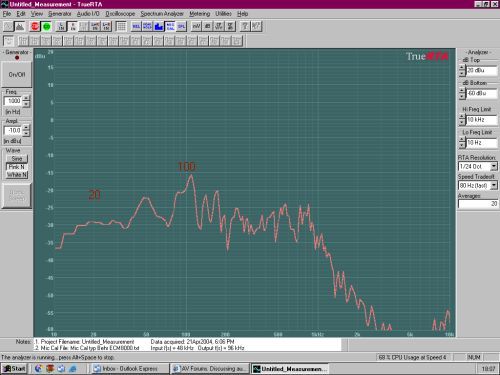The width and height of the screenshot is (500, 375).
Task: Select the Sine wave option
Action: (17, 159)
